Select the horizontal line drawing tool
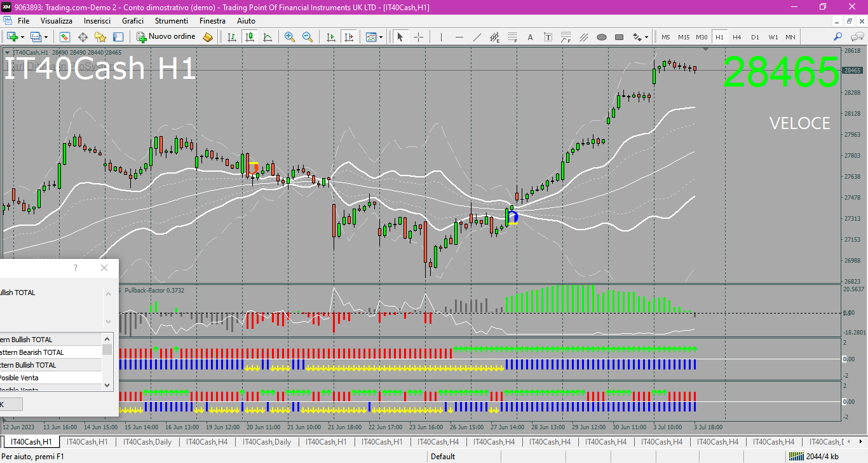The height and width of the screenshot is (463, 868). (x=459, y=37)
